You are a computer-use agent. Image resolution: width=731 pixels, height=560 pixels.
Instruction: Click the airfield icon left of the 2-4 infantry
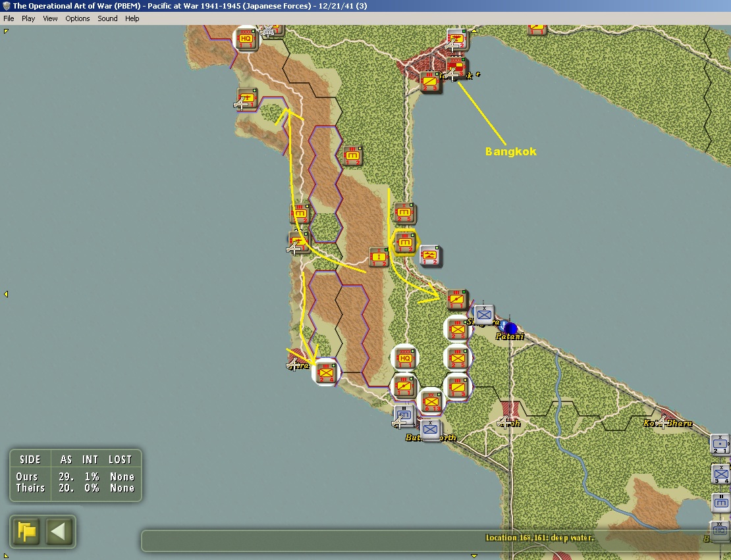[293, 364]
